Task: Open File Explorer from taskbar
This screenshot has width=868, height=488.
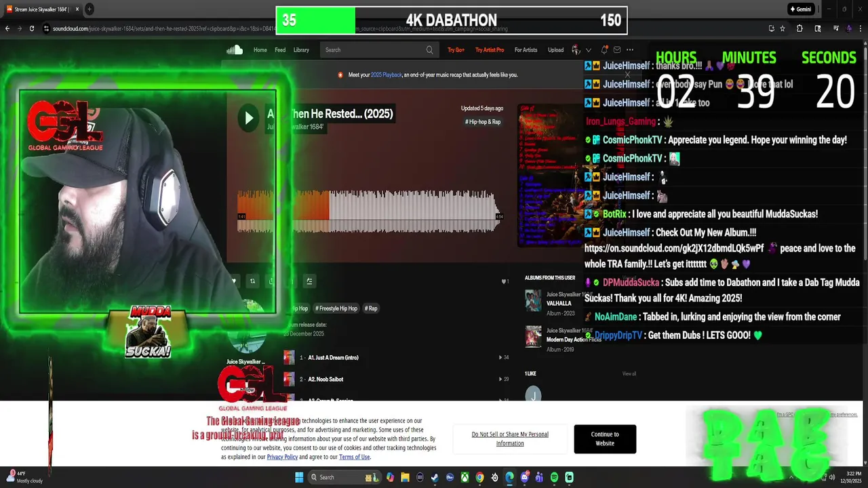Action: tap(405, 477)
